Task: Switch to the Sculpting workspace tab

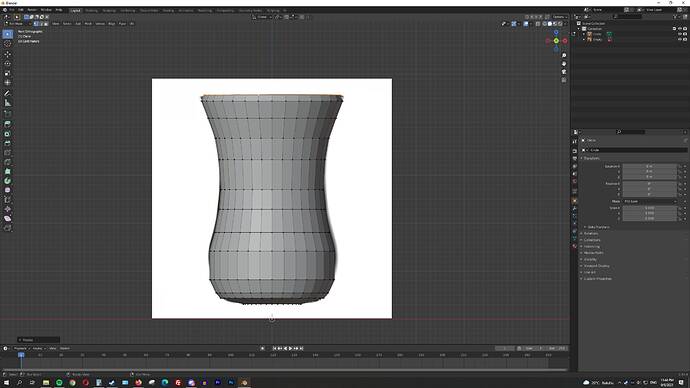Action: click(x=109, y=11)
